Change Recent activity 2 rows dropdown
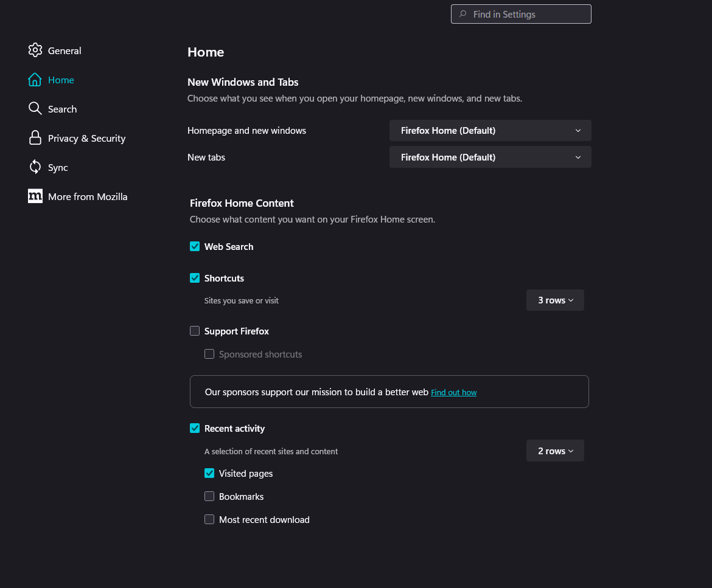Viewport: 712px width, 588px height. click(x=555, y=451)
